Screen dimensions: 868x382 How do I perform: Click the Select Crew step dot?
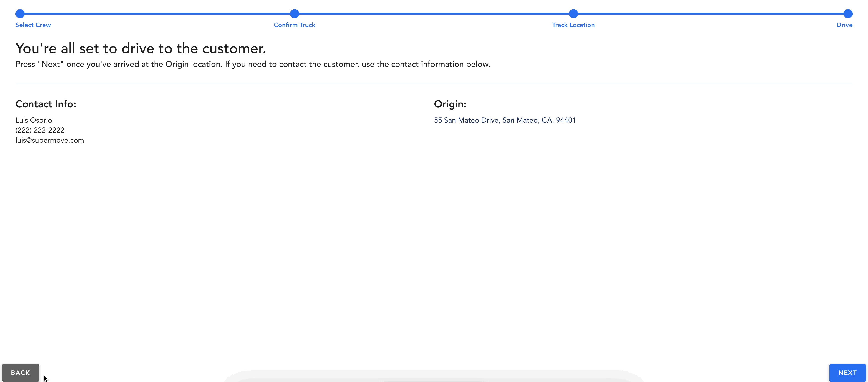coord(20,14)
